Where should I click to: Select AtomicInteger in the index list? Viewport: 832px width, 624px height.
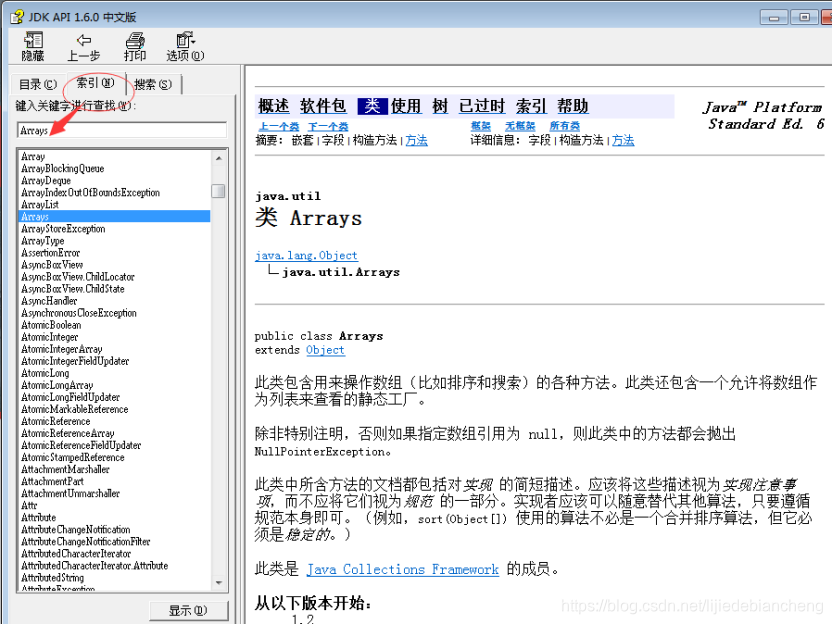click(49, 337)
